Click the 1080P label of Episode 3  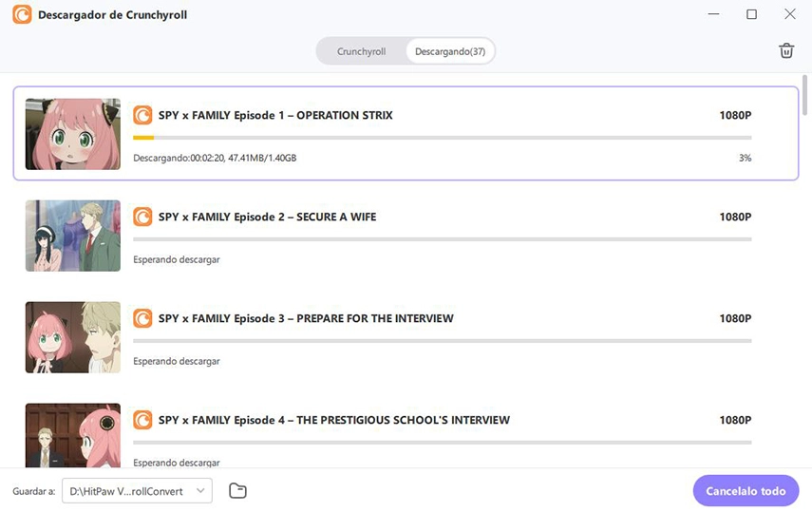735,318
